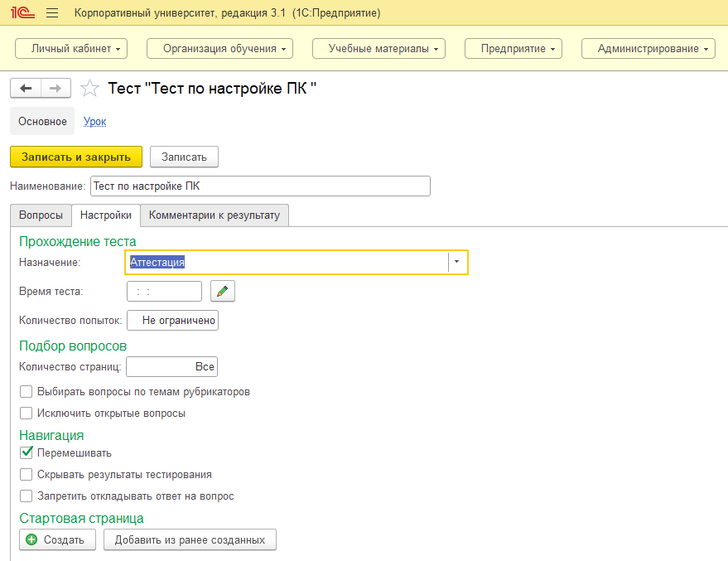The width and height of the screenshot is (728, 561).
Task: Expand the Назначение dropdown arrow
Action: pyautogui.click(x=457, y=262)
